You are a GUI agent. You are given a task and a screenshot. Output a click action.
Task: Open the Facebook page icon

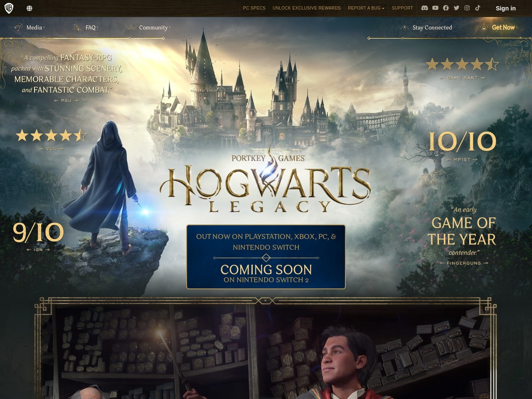coord(446,8)
